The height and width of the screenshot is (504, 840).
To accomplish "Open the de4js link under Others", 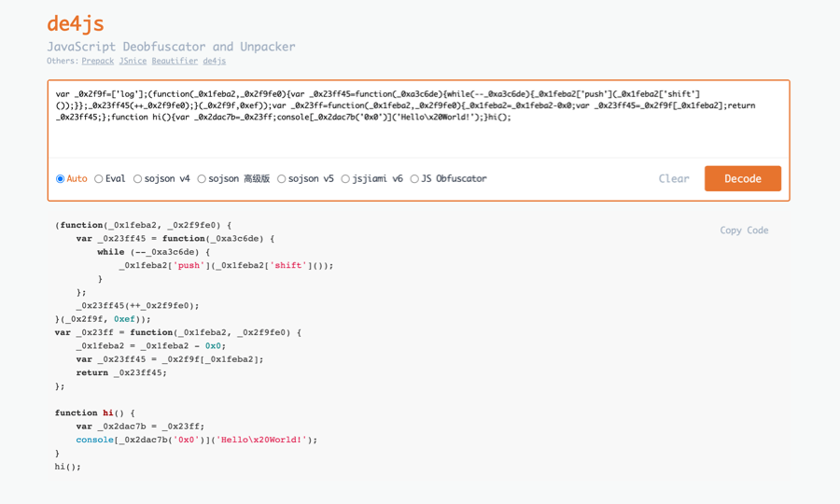I will (x=215, y=61).
